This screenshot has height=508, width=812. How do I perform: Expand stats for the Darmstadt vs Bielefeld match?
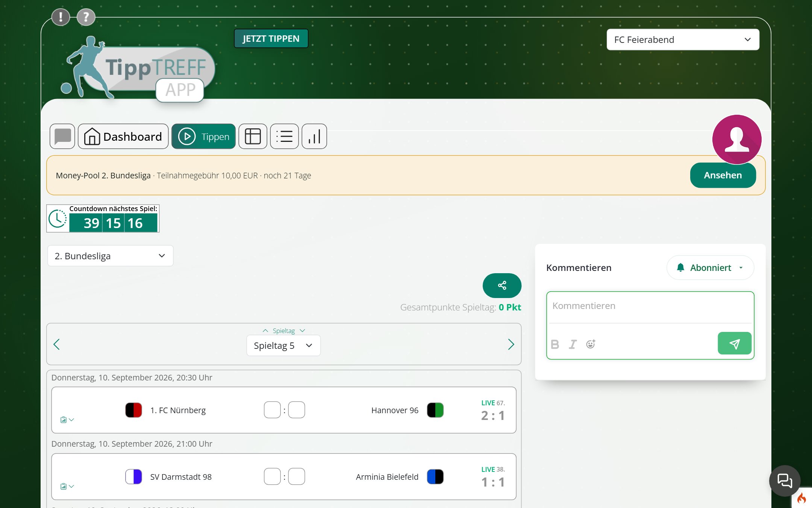click(x=67, y=487)
